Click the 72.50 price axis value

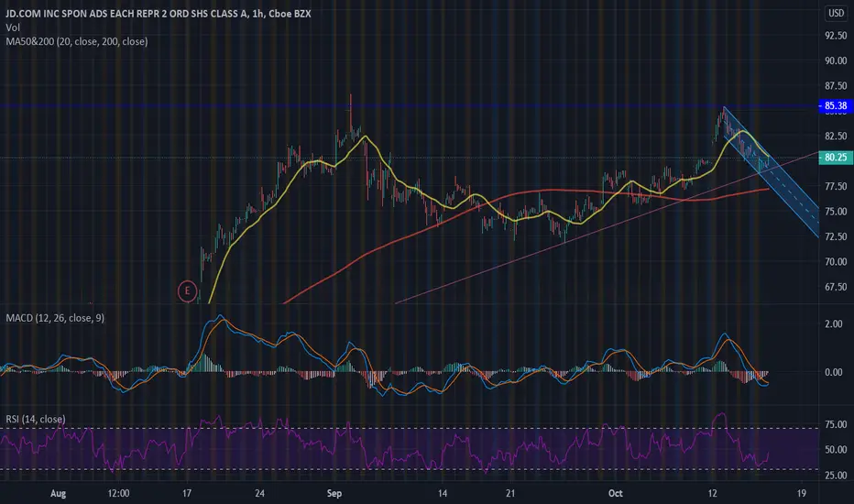pyautogui.click(x=836, y=236)
